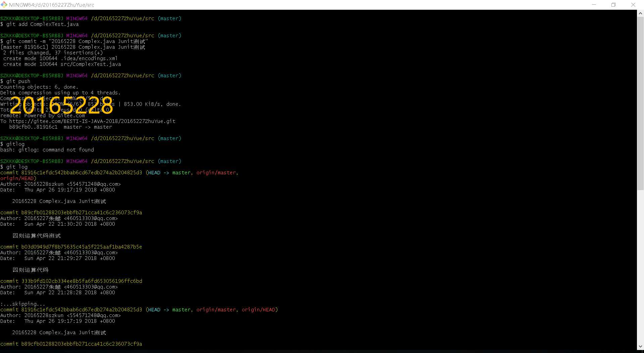Click the 'git add ComplexTest.java' command line
644x353 pixels.
tap(40, 24)
